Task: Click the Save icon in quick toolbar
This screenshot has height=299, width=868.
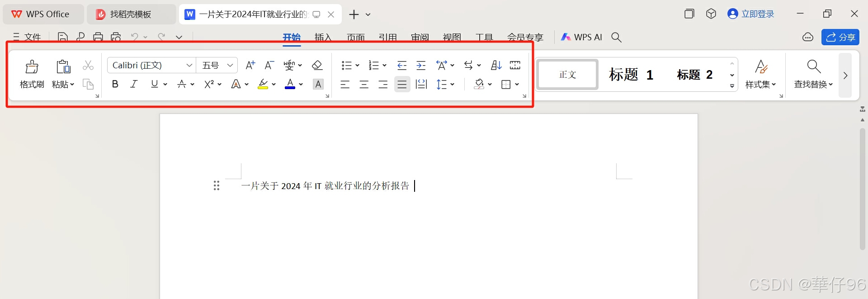Action: (63, 38)
